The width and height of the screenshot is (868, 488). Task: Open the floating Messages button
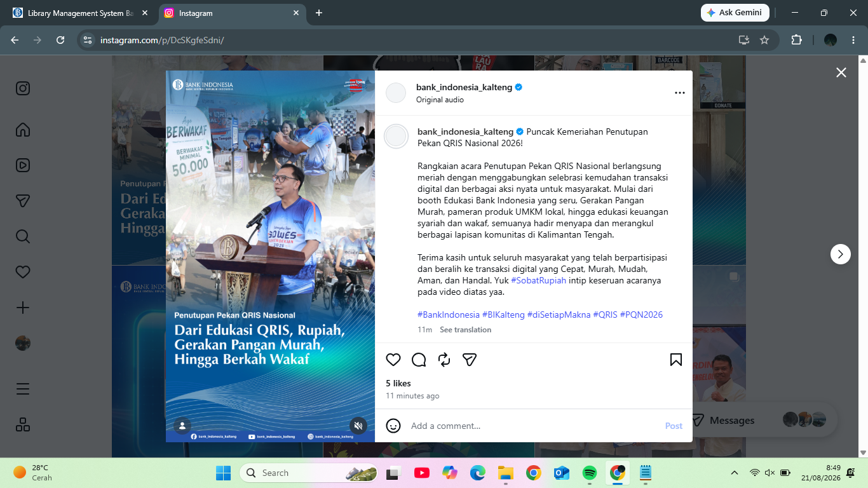tap(759, 420)
